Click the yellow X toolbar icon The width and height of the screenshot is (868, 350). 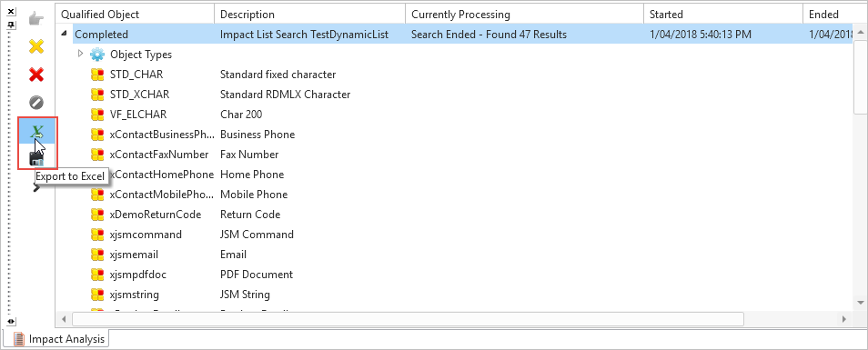36,46
